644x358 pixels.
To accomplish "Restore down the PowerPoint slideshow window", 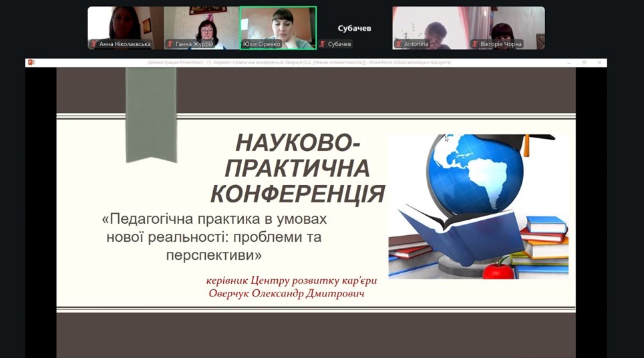I will tap(584, 62).
